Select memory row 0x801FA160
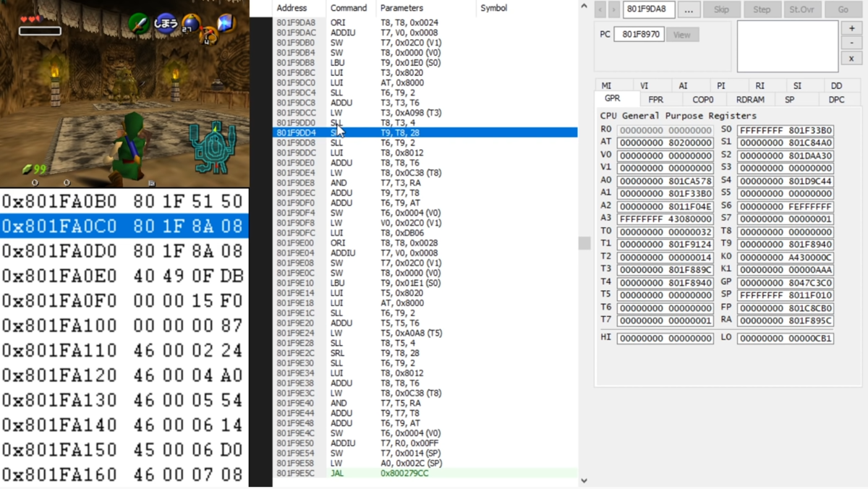The width and height of the screenshot is (868, 489). [x=124, y=475]
